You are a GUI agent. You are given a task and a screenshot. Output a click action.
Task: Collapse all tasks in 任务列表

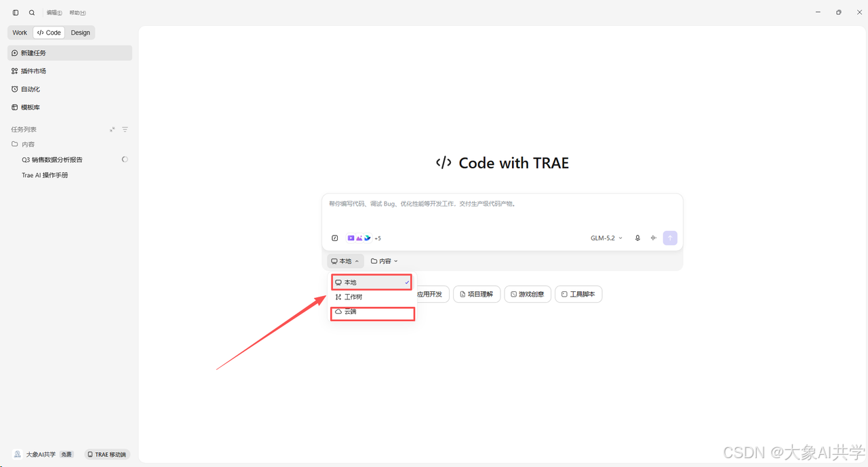click(x=113, y=130)
